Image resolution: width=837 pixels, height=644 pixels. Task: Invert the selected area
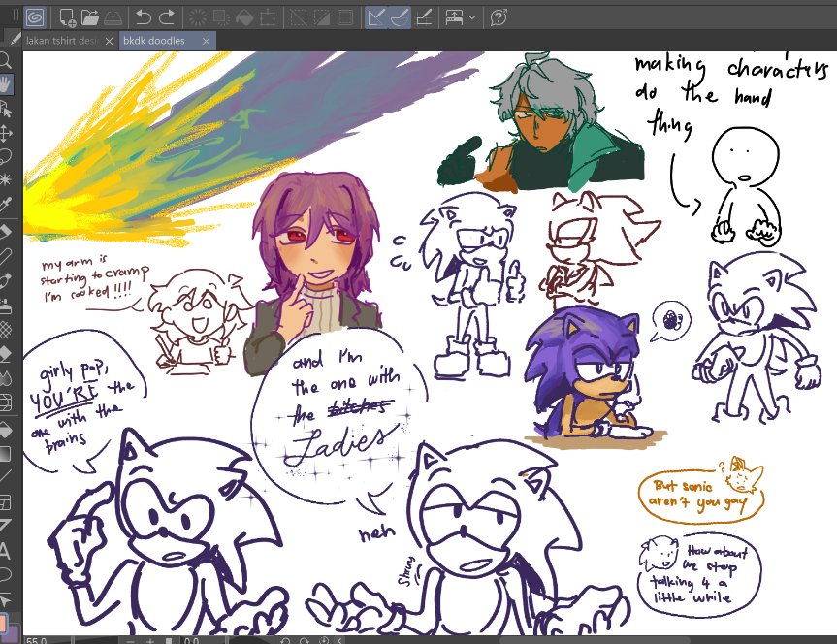pos(322,17)
